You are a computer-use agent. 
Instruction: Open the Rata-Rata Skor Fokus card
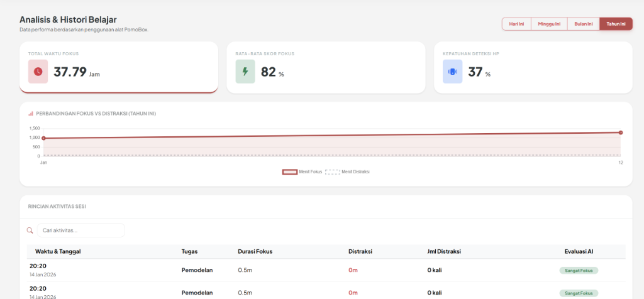[326, 67]
